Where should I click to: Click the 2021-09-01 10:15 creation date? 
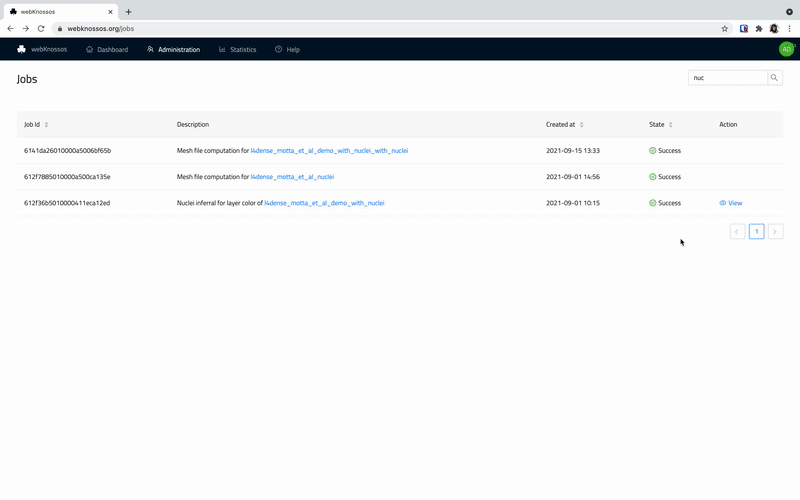click(572, 203)
